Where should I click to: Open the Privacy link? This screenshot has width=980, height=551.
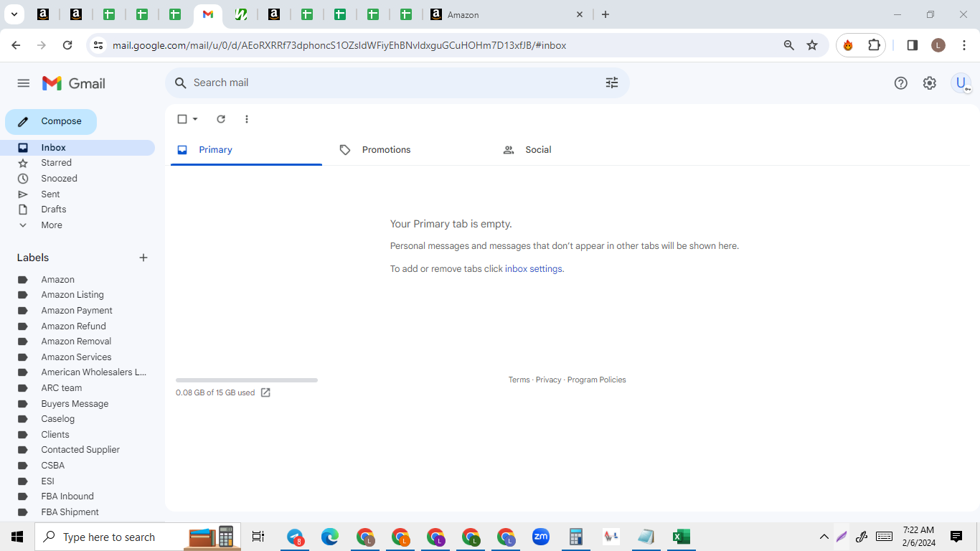pos(549,380)
